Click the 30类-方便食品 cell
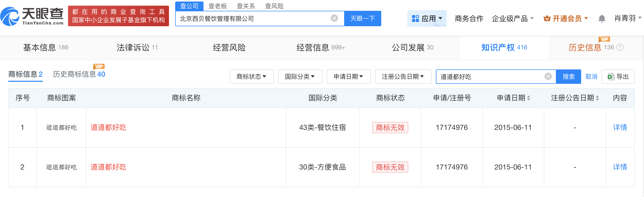Image resolution: width=644 pixels, height=197 pixels. point(322,167)
